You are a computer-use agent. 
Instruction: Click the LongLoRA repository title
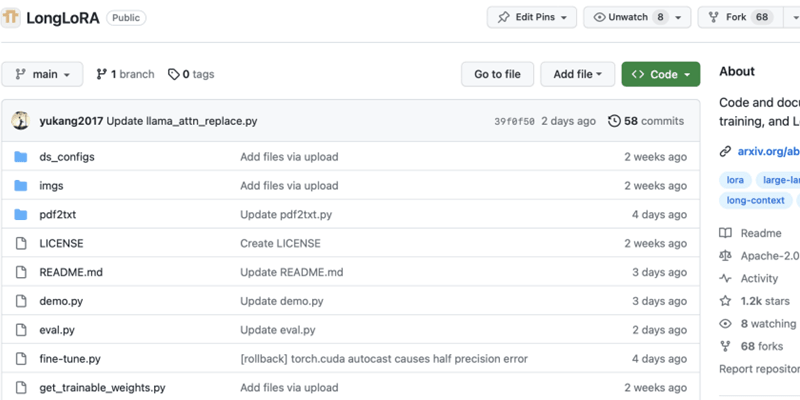click(x=63, y=18)
